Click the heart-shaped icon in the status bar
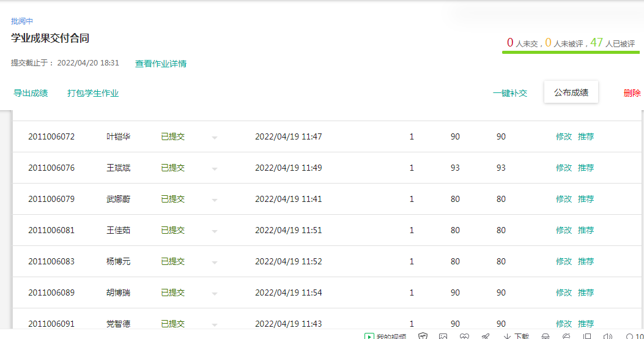The image size is (644, 339). click(x=464, y=337)
